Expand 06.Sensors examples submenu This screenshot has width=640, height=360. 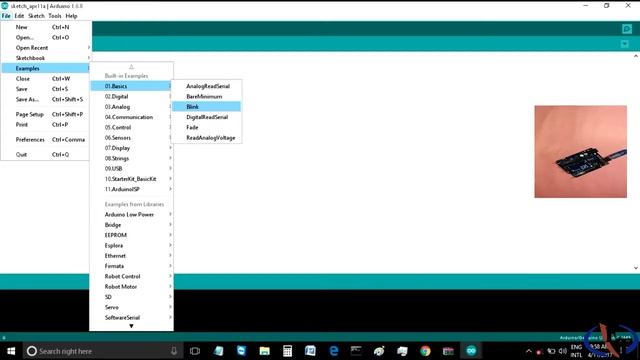coord(131,138)
